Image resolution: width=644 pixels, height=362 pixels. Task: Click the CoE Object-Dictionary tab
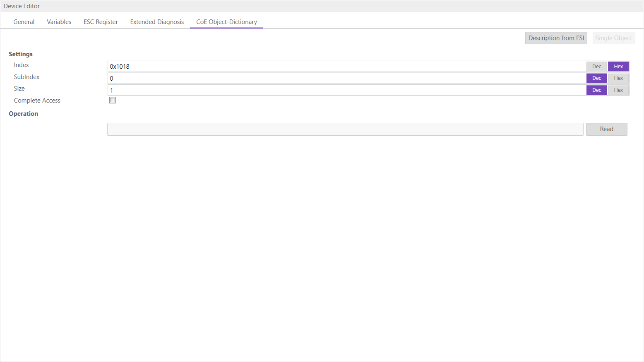pos(226,22)
